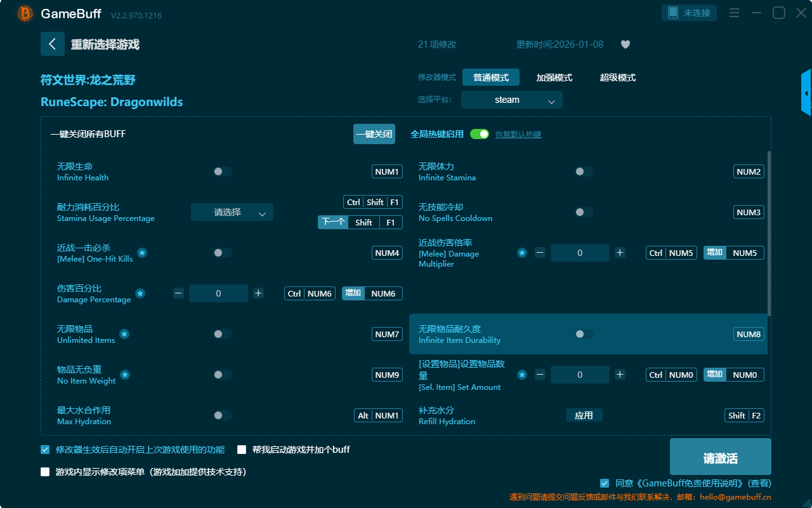812x508 pixels.
Task: Click star icon beside Damage Percentage
Action: 140,293
